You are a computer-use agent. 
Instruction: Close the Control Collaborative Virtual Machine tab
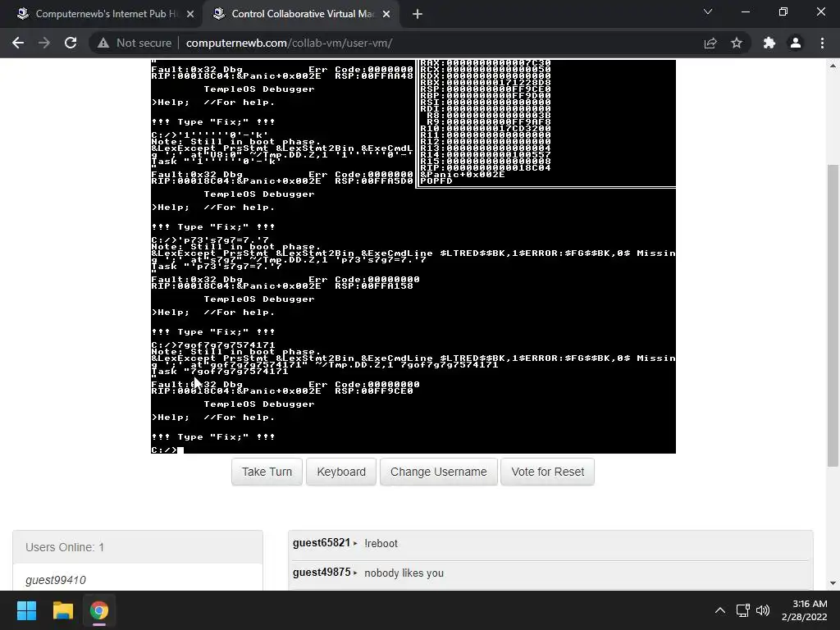point(386,14)
